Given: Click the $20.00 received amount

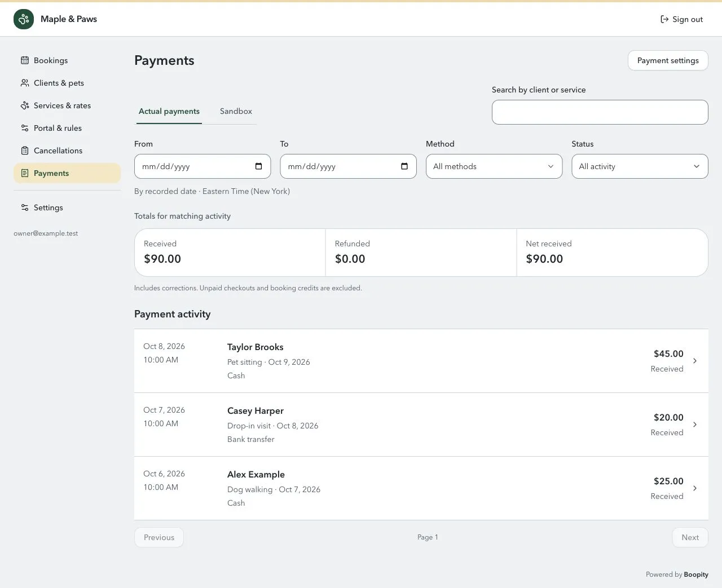Looking at the screenshot, I should 668,418.
